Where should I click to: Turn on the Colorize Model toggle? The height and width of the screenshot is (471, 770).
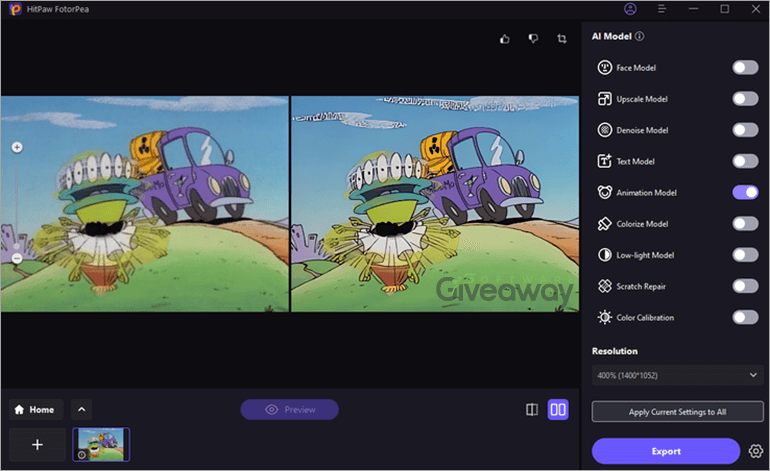coord(745,224)
